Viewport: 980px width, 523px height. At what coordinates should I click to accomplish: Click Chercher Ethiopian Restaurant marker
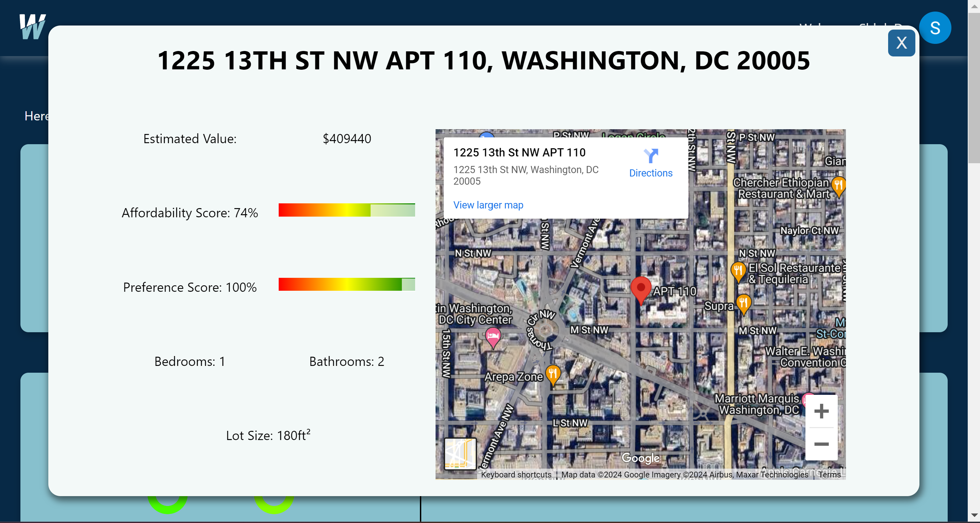click(x=838, y=185)
